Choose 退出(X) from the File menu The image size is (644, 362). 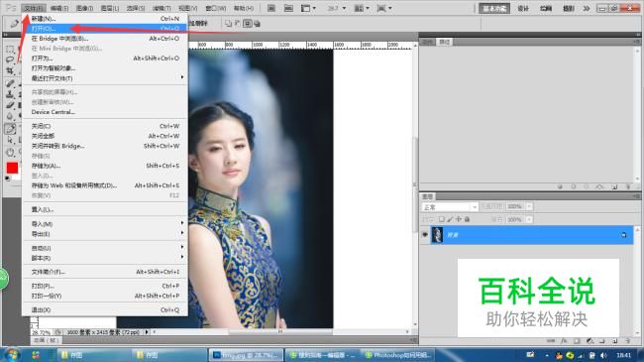point(105,309)
